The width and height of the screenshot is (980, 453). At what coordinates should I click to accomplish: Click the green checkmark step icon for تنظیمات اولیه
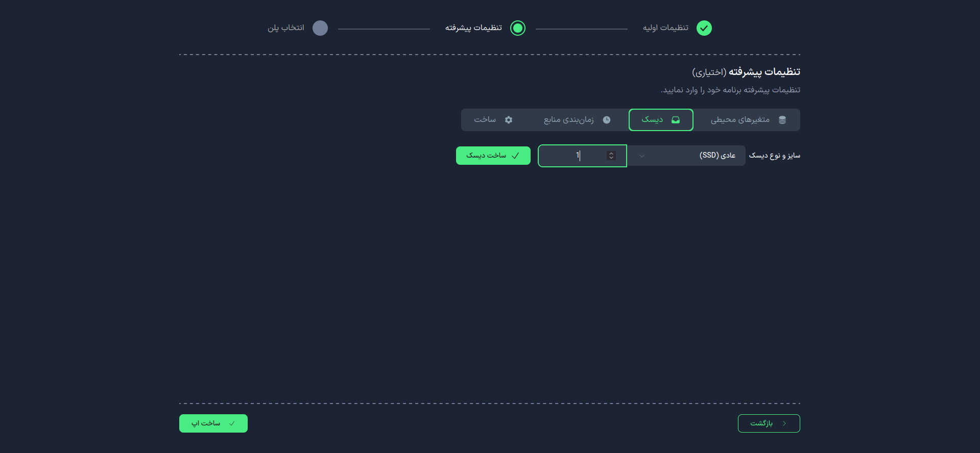coord(704,28)
